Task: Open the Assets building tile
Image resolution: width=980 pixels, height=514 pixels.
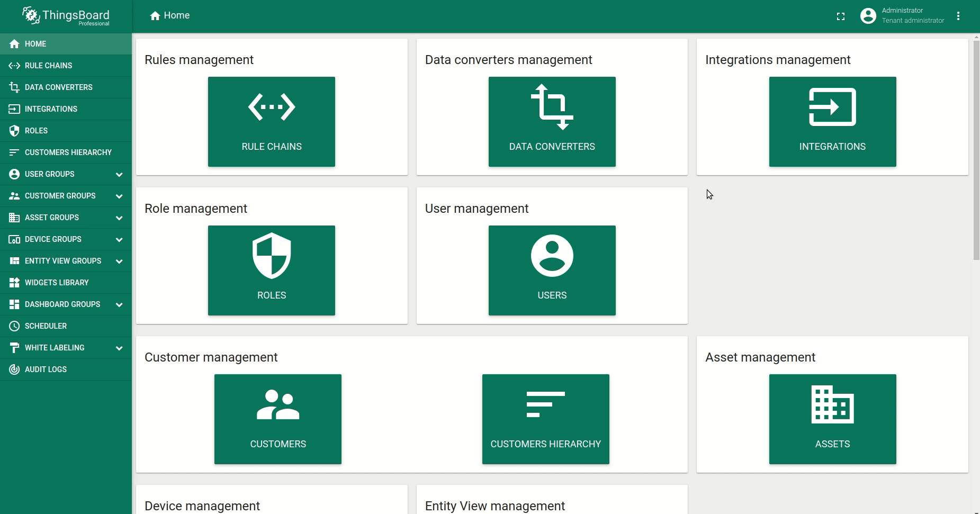Action: 832,419
